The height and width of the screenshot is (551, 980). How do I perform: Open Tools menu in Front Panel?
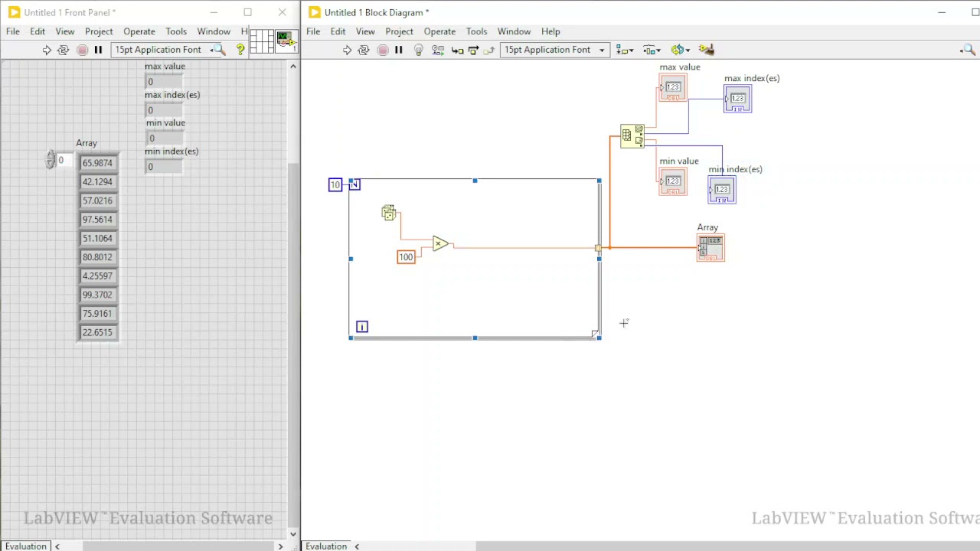(176, 31)
